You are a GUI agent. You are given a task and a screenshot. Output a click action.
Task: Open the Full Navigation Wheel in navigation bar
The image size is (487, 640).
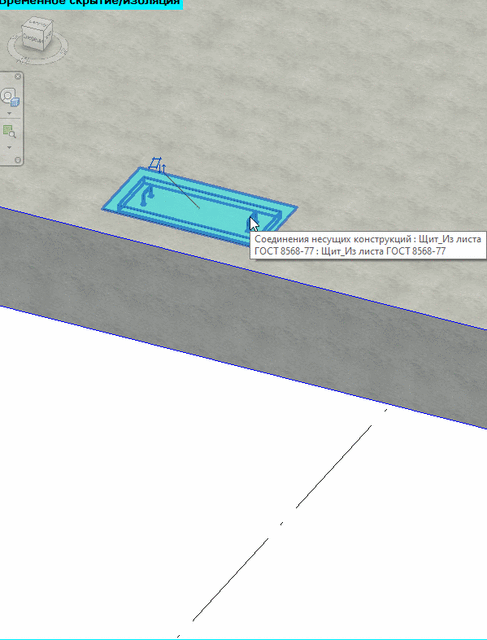point(9,97)
